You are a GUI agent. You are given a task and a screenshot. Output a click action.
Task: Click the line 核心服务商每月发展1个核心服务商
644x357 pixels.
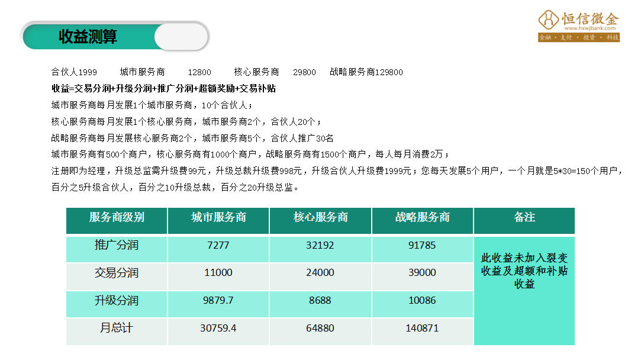click(x=186, y=121)
